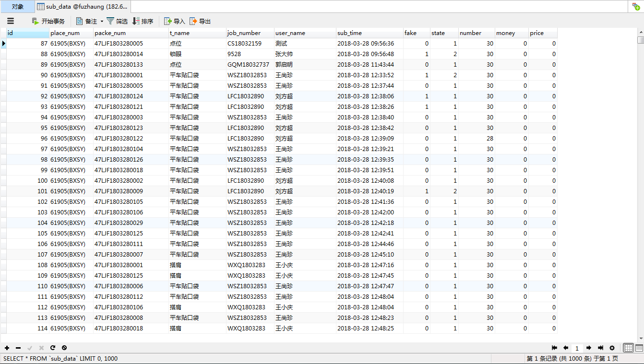Click t_name cell 锁眼
The image size is (644, 364).
click(197, 54)
